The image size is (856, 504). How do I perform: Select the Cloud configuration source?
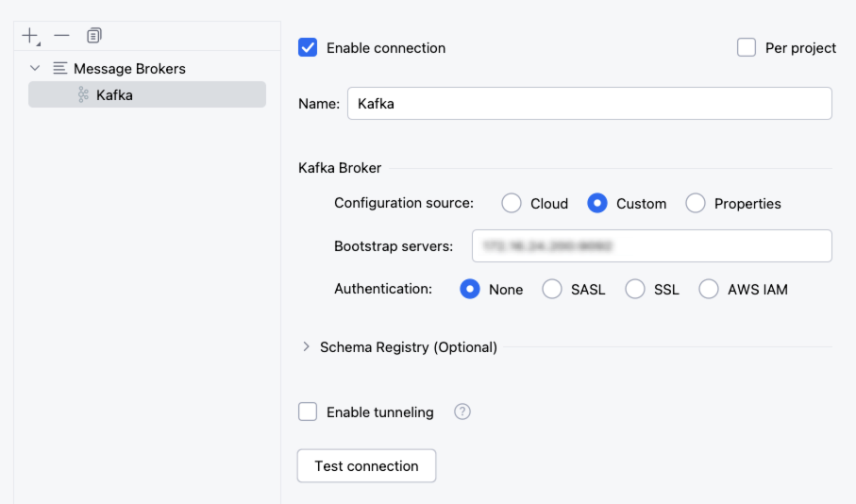(512, 203)
